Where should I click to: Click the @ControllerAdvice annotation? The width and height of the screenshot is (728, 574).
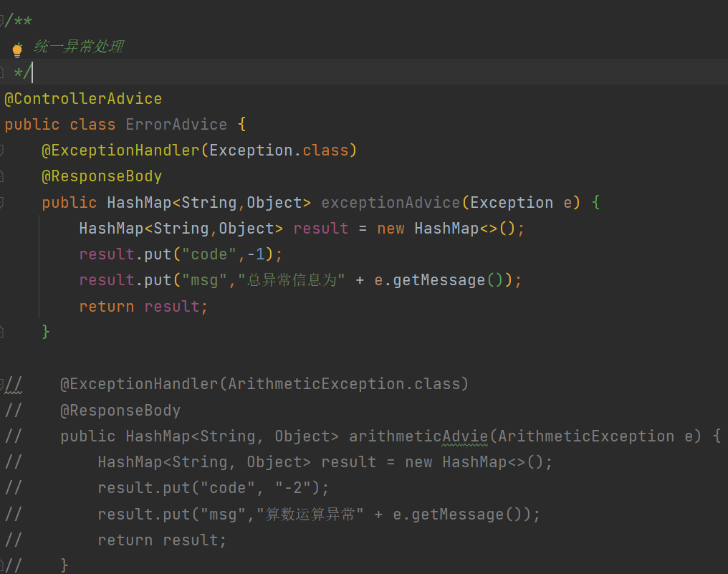click(83, 99)
